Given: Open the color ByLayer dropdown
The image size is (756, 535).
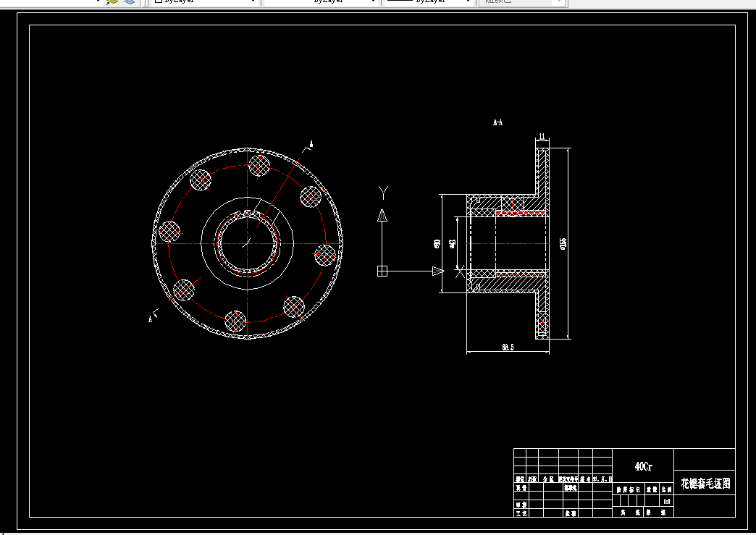Looking at the screenshot, I should pos(205,2).
